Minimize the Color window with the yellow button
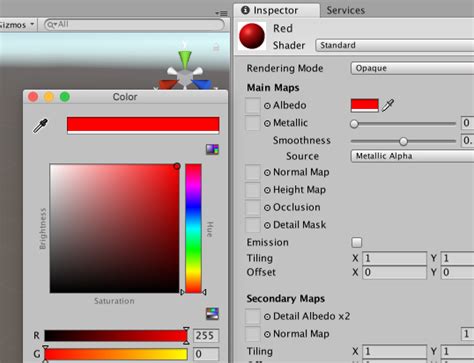 click(x=49, y=97)
